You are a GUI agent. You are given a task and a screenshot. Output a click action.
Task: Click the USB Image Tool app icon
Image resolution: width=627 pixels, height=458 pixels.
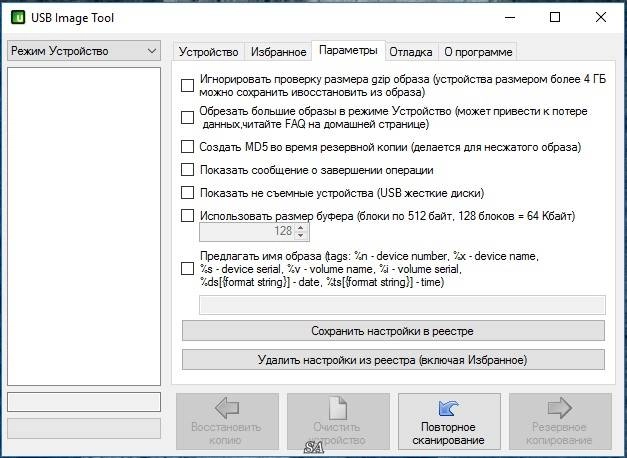pos(18,18)
